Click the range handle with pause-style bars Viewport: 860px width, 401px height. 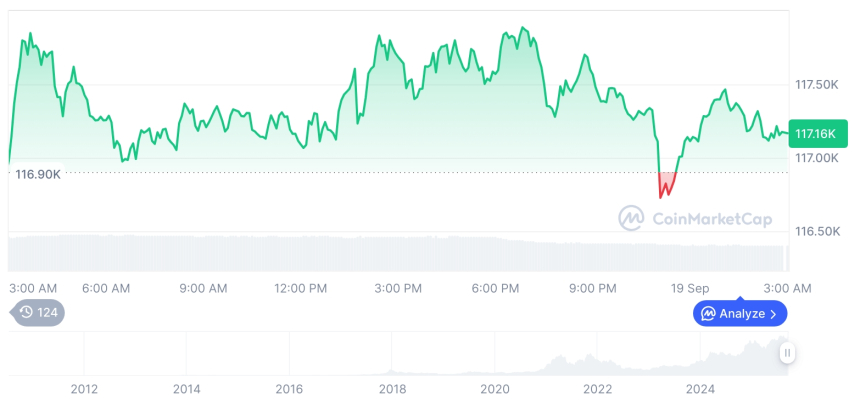[788, 352]
